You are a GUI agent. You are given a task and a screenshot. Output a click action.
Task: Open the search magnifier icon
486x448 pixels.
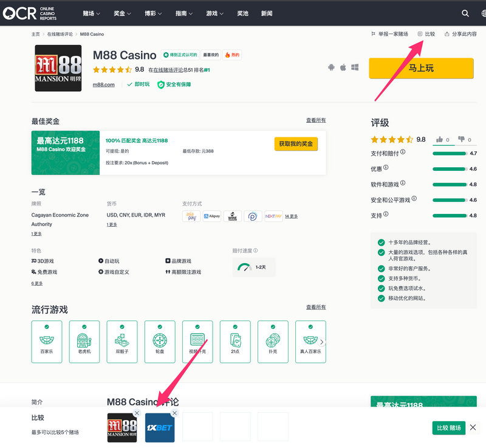(465, 13)
